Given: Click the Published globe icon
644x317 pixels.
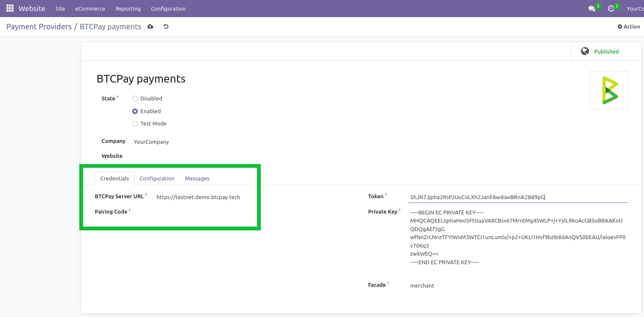Looking at the screenshot, I should tap(585, 51).
